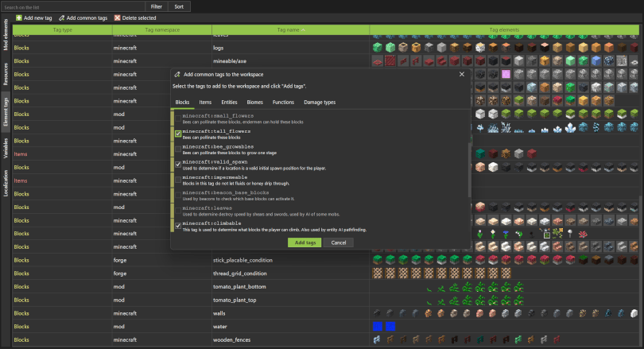Uncheck the minecraft:climbable checkbox
The height and width of the screenshot is (349, 644).
[178, 226]
